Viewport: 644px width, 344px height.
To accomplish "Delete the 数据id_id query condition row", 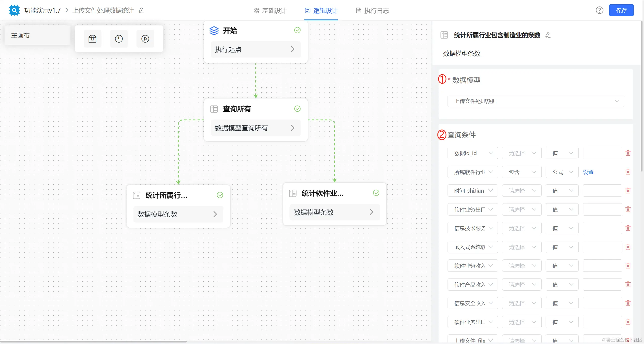I will click(x=628, y=153).
